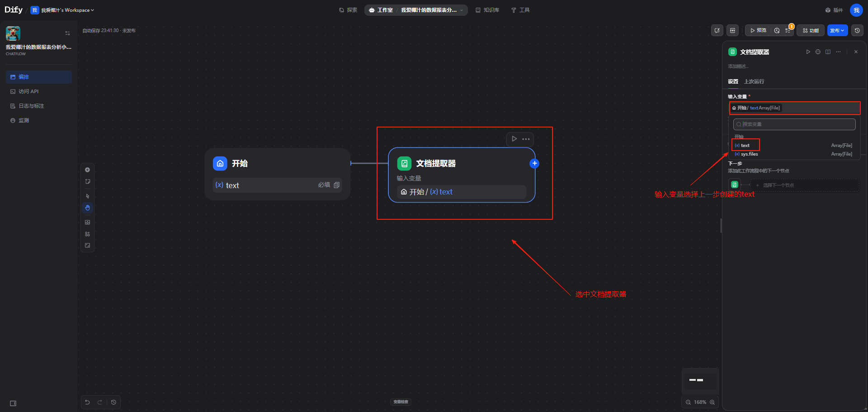Open 访问 API in the sidebar

pyautogui.click(x=39, y=91)
